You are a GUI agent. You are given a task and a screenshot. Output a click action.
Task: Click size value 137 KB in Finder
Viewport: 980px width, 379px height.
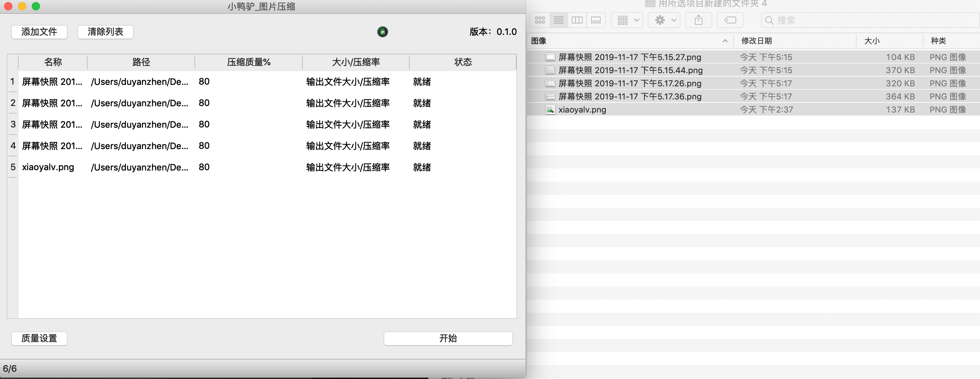pos(900,110)
